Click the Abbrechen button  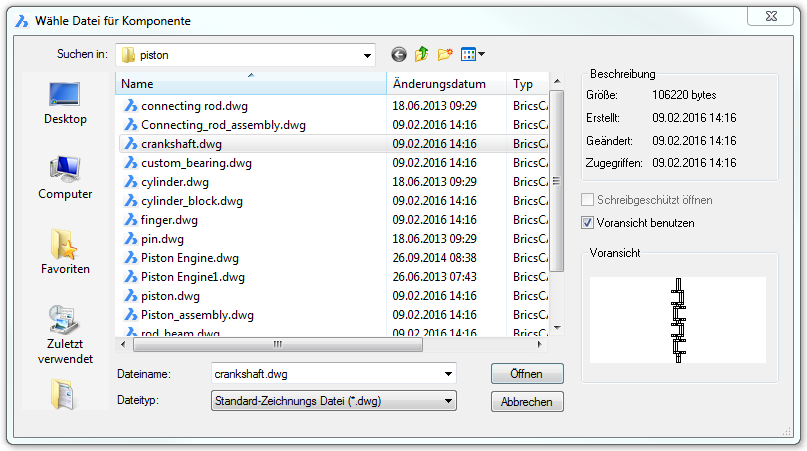point(527,401)
